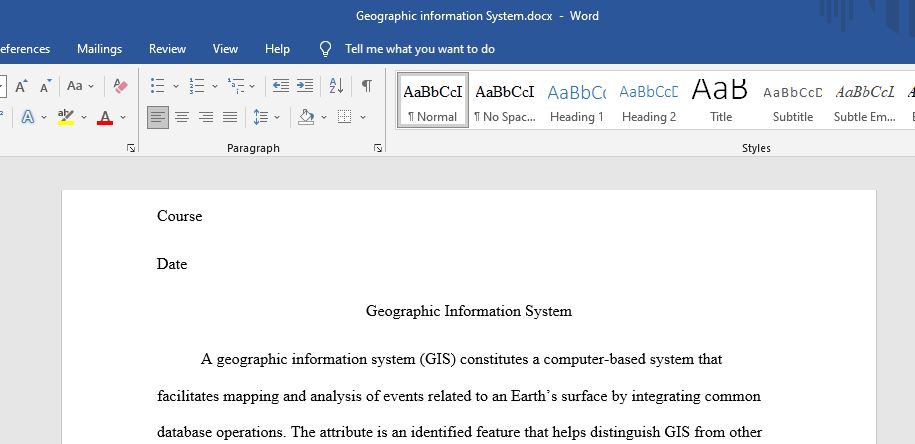Open font color dropdown arrow

coord(123,117)
